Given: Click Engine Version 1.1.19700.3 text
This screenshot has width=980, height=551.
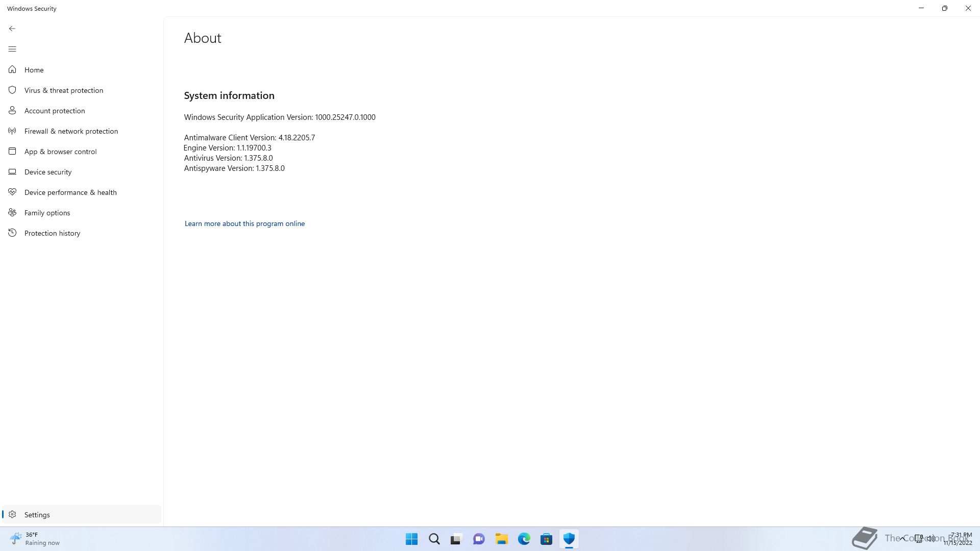Looking at the screenshot, I should [228, 147].
